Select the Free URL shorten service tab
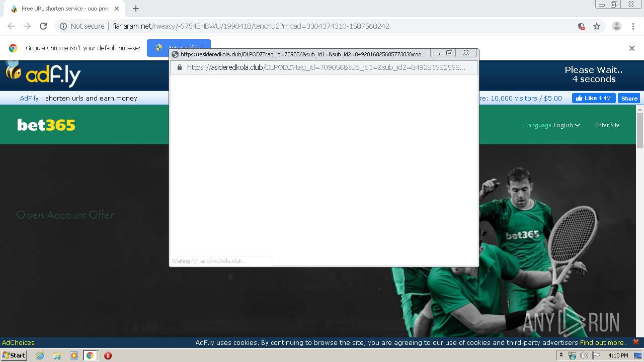 click(64, 9)
